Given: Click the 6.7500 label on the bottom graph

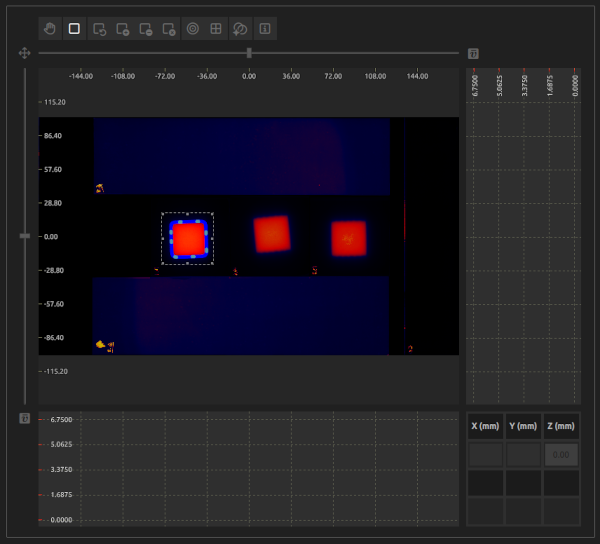Looking at the screenshot, I should tap(61, 420).
